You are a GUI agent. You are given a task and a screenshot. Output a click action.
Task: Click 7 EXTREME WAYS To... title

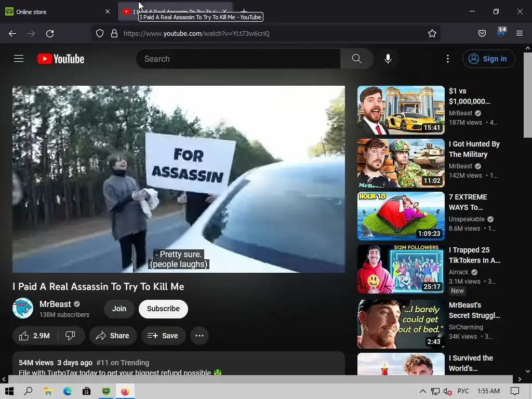[x=468, y=202]
